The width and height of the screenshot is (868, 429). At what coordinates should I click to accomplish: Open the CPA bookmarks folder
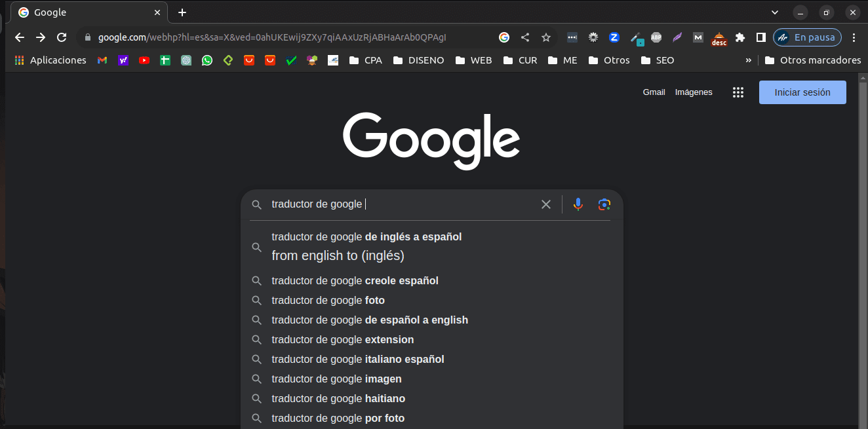(x=365, y=60)
